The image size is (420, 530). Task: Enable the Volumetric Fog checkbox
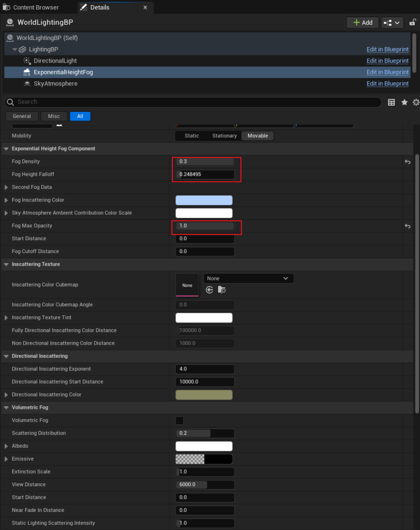click(180, 420)
